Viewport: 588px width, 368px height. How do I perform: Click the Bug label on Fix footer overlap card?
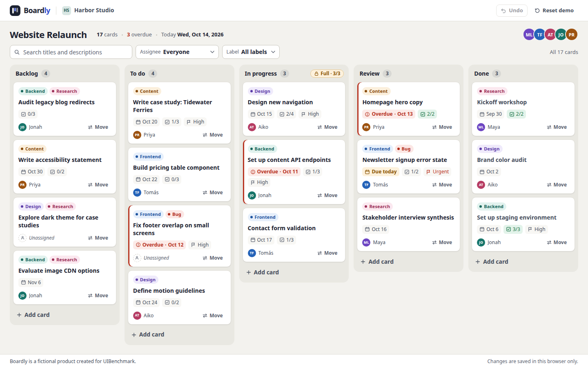point(174,214)
